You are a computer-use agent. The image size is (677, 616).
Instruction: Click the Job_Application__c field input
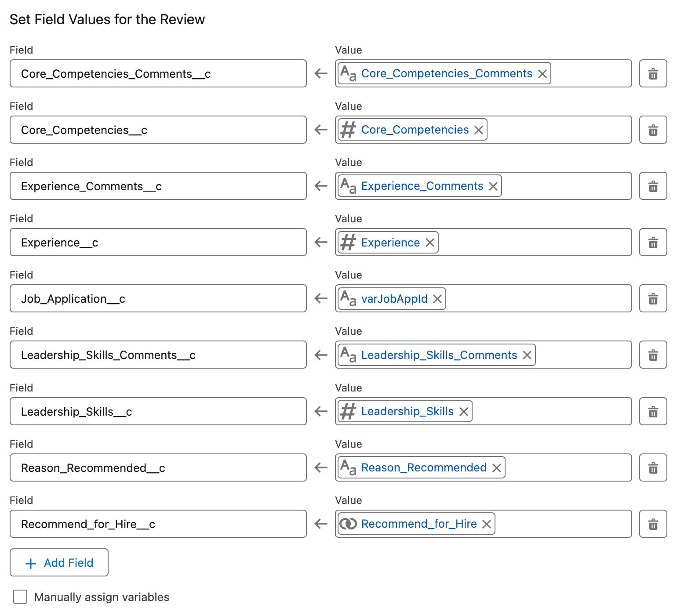point(158,298)
